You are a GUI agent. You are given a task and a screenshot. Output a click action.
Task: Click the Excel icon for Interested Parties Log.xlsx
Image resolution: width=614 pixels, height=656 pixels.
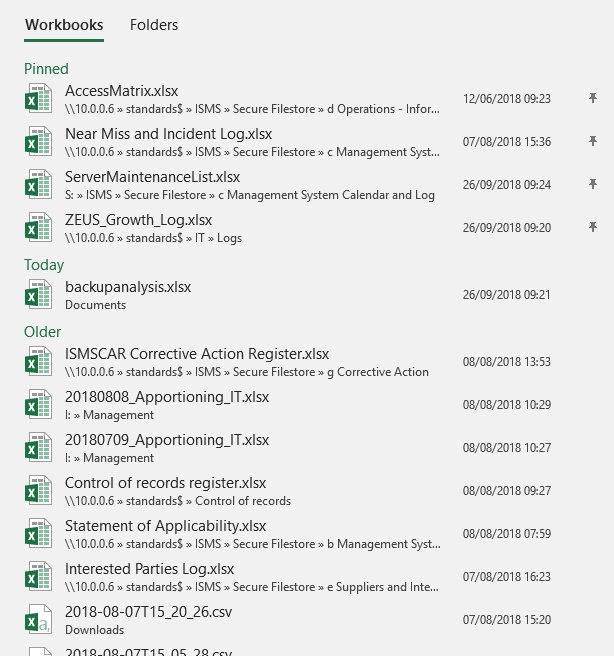pyautogui.click(x=38, y=577)
